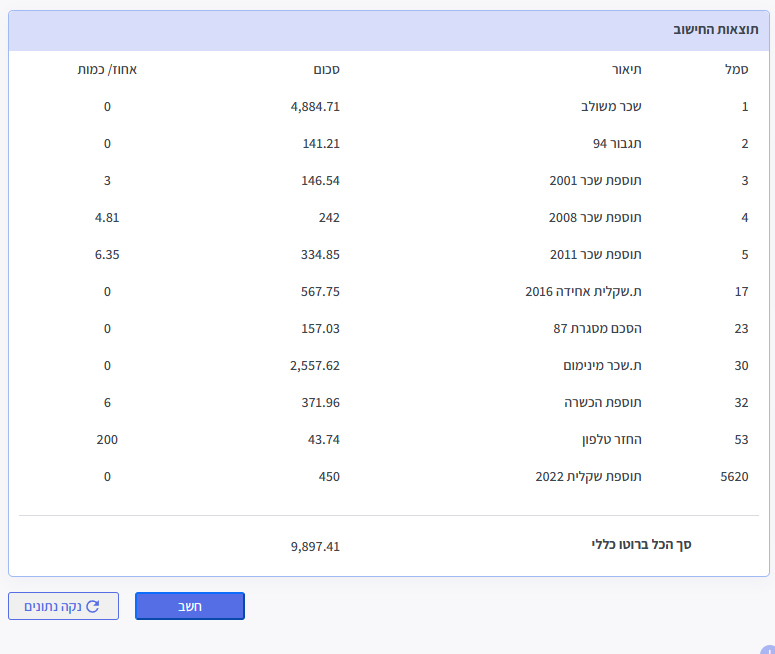Click the תיאור column header

627,70
